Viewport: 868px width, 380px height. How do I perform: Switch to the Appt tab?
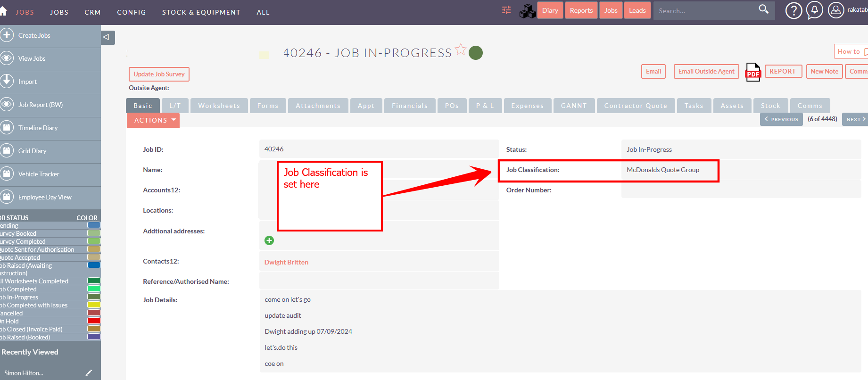[x=366, y=106]
